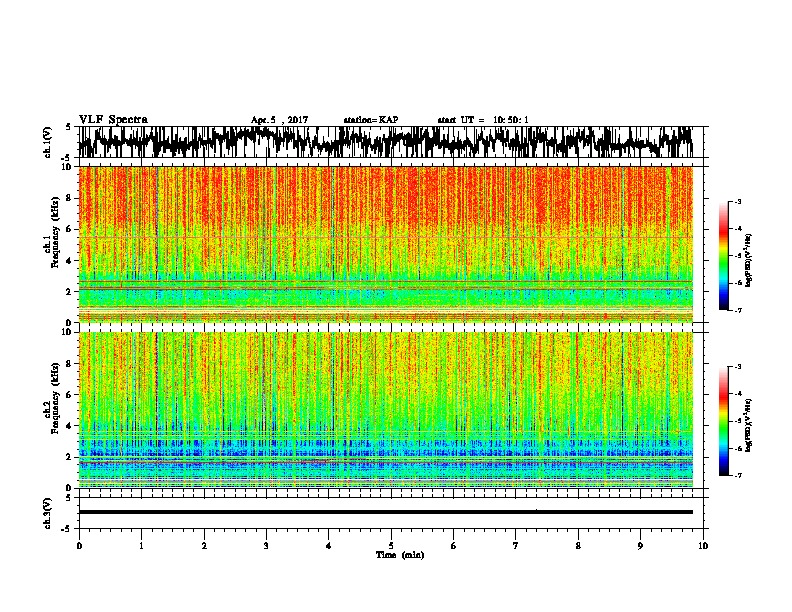Click the ch.1 color scale bar
The height and width of the screenshot is (612, 792).
point(723,256)
